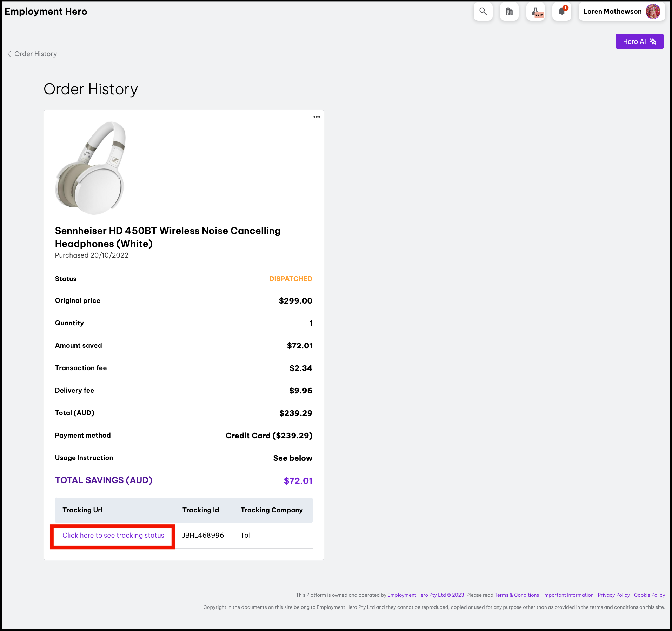
Task: Click the Order History page heading
Action: tap(91, 89)
